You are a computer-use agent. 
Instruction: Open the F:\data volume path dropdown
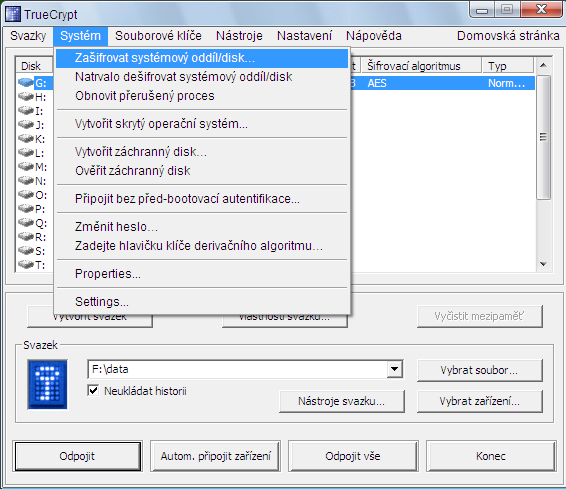395,369
